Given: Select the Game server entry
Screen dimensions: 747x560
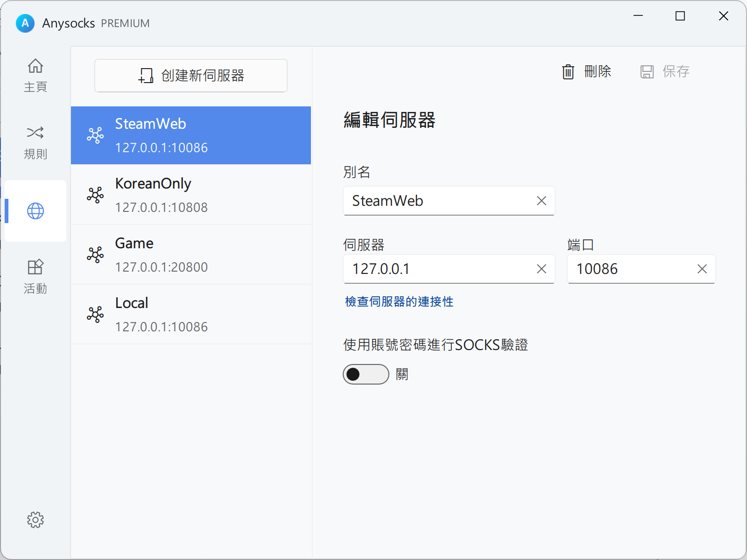Looking at the screenshot, I should tap(191, 255).
